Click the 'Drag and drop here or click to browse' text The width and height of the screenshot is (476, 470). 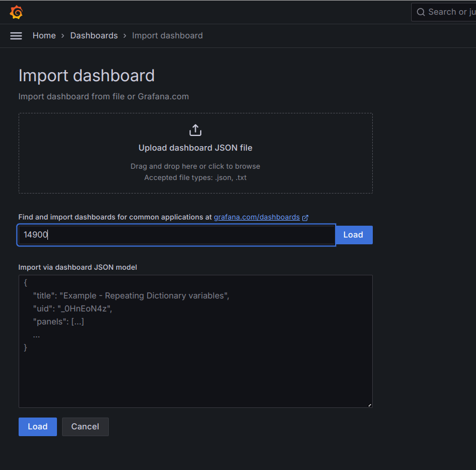(195, 166)
